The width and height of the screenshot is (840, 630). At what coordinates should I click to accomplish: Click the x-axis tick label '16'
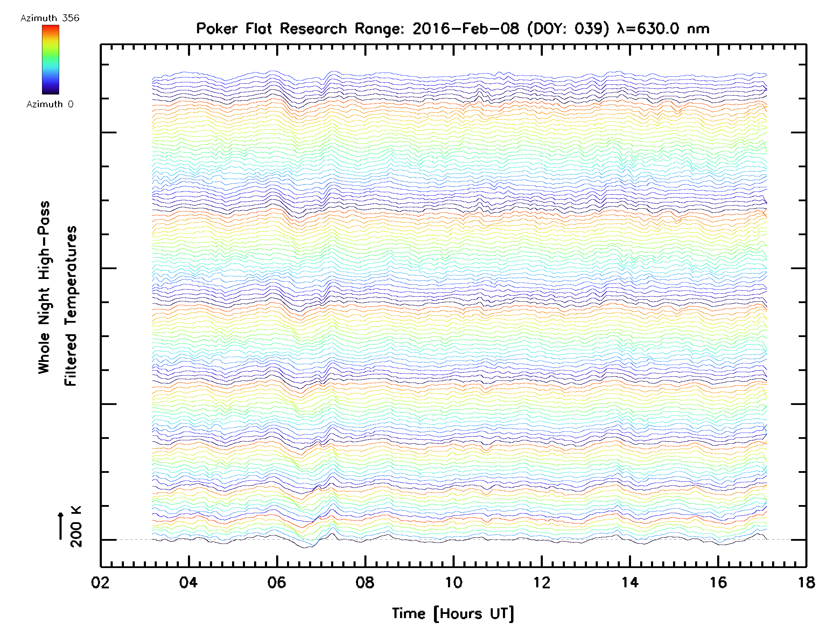(x=718, y=582)
